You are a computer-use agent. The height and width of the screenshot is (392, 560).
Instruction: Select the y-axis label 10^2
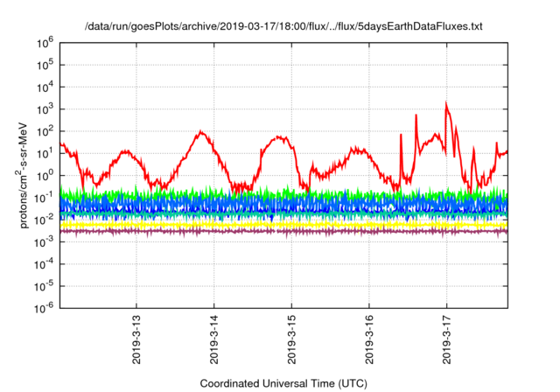click(x=45, y=132)
